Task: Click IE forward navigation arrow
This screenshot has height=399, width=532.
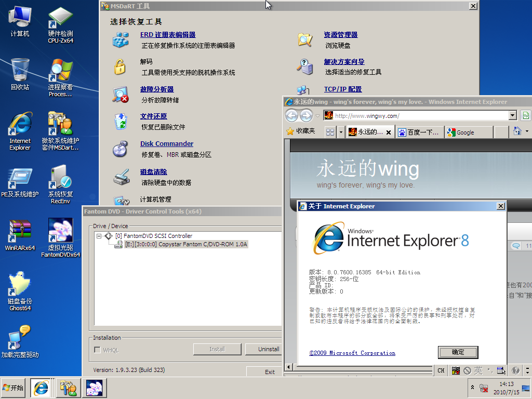Action: pos(307,116)
